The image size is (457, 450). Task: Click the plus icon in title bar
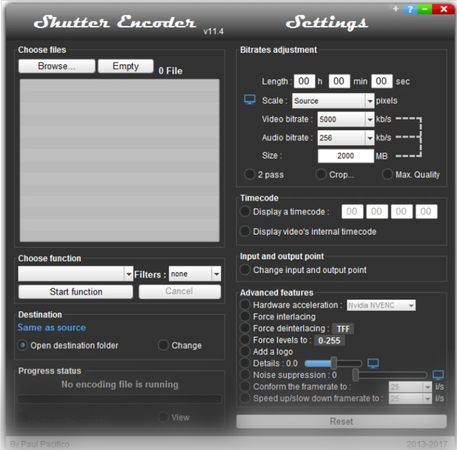(x=396, y=9)
